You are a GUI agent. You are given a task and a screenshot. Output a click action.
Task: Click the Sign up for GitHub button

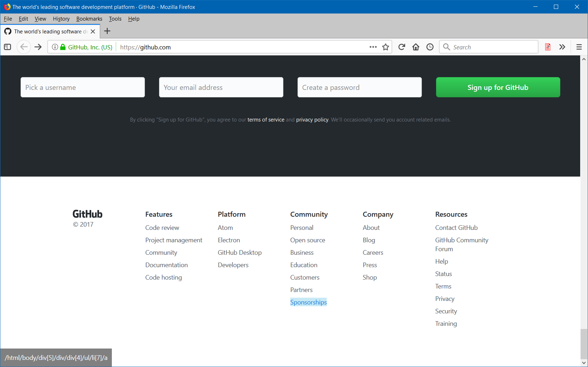(x=498, y=87)
